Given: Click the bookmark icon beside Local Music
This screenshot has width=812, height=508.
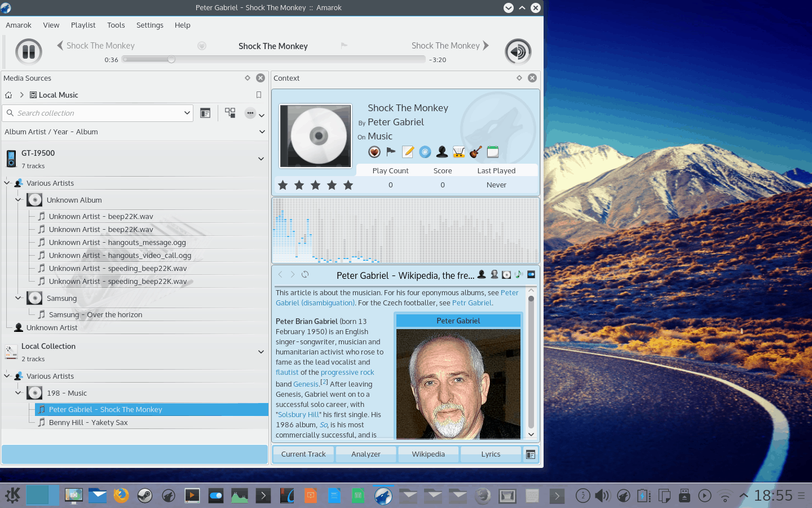Looking at the screenshot, I should [259, 95].
